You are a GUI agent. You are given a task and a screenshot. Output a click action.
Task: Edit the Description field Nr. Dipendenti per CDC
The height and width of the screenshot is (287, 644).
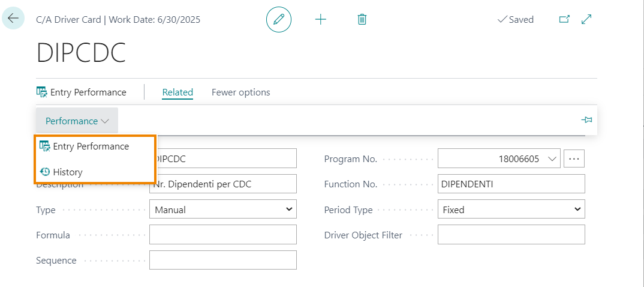click(223, 184)
